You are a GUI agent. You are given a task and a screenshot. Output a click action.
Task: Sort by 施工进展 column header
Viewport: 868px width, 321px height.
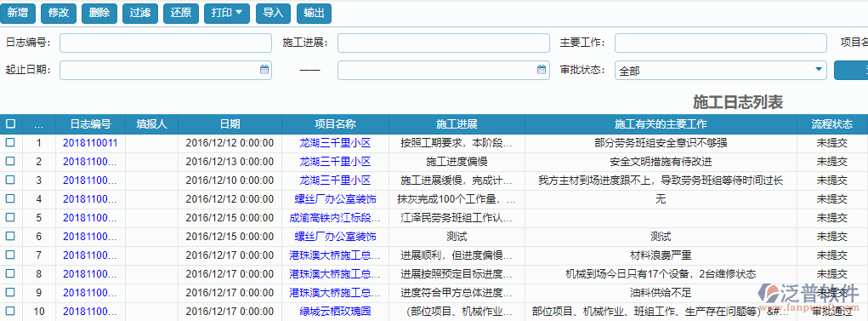pyautogui.click(x=457, y=124)
